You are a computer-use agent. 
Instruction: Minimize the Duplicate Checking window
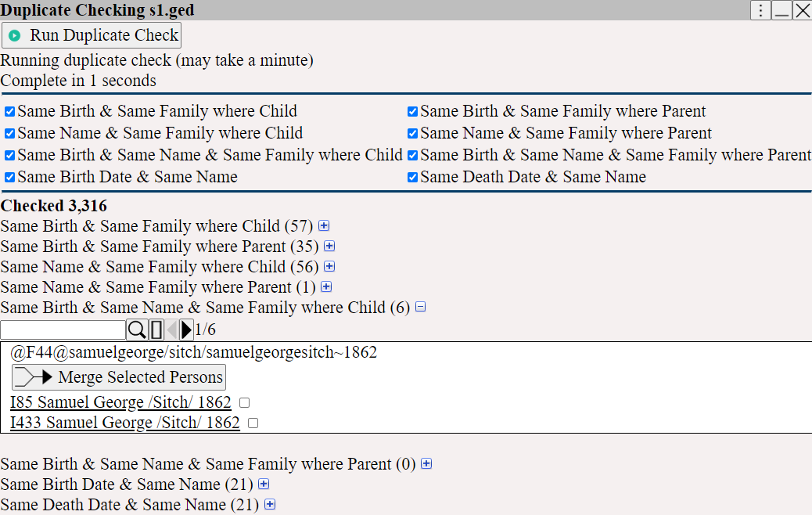[x=781, y=10]
